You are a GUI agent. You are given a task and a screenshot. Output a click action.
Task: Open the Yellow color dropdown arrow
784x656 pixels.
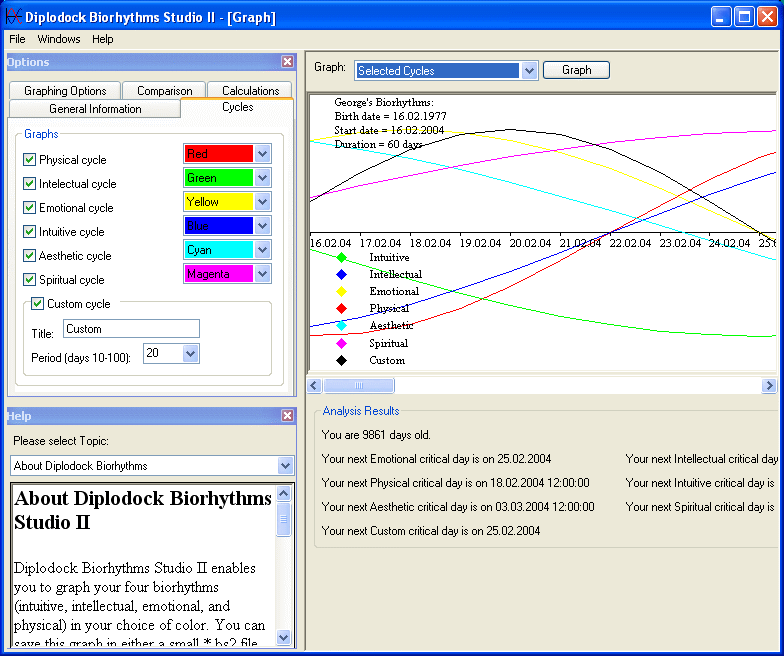coord(262,202)
